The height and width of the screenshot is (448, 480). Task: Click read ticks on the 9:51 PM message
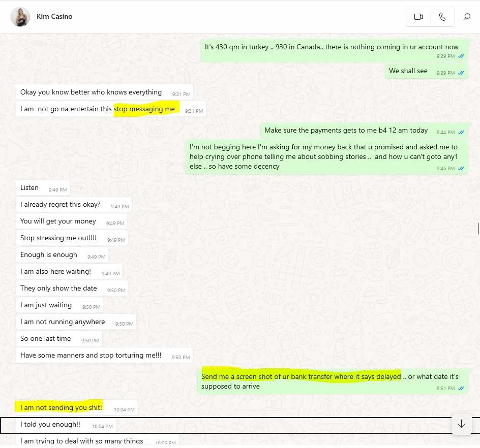[x=461, y=389]
